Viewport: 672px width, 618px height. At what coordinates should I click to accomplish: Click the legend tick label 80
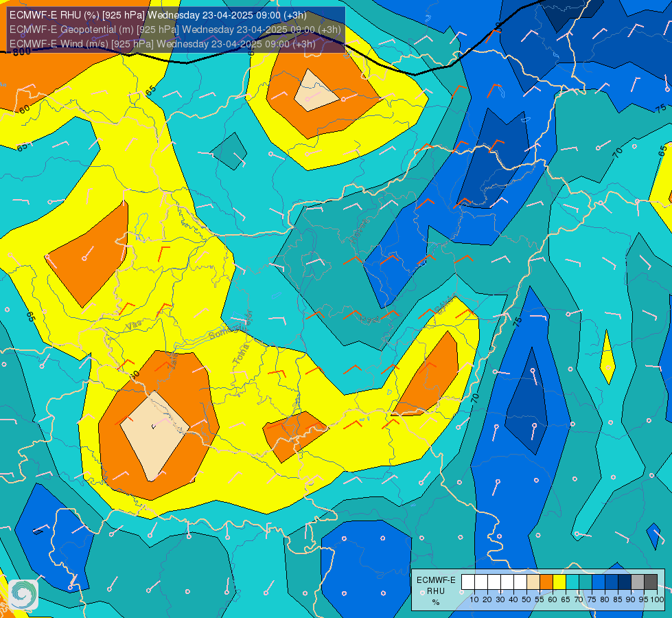(x=605, y=599)
